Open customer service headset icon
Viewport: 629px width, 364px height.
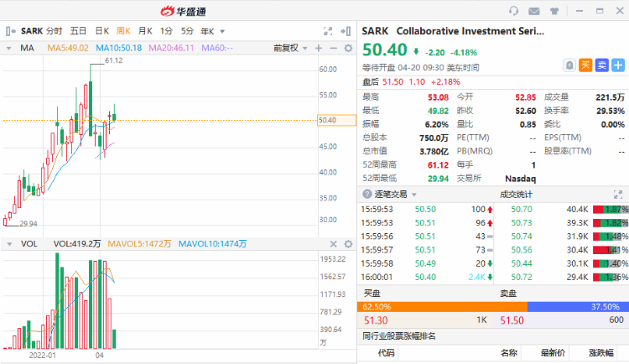pyautogui.click(x=513, y=11)
